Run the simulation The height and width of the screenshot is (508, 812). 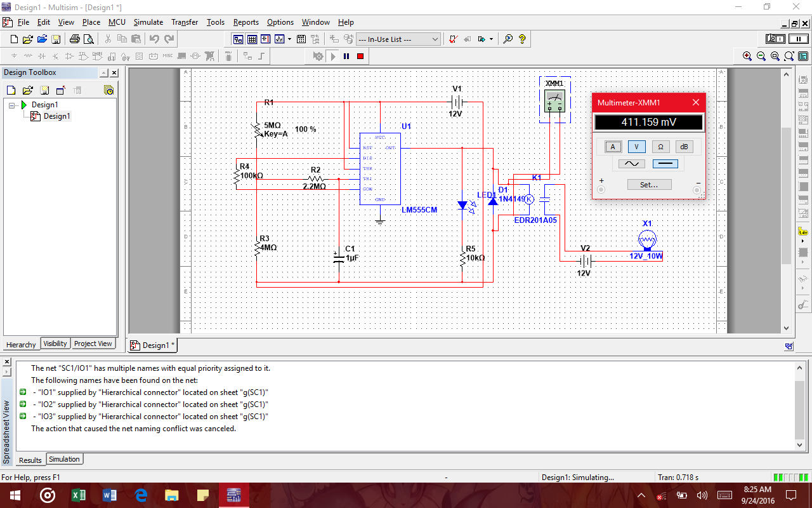tap(334, 57)
